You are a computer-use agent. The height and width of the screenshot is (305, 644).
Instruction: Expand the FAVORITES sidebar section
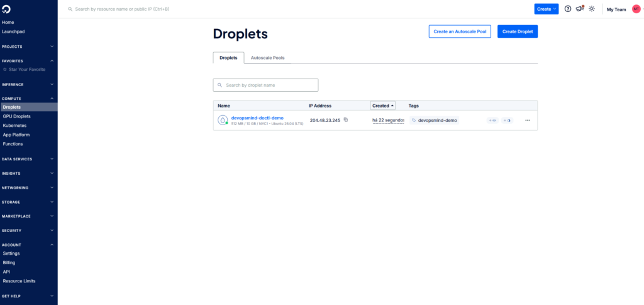click(29, 61)
